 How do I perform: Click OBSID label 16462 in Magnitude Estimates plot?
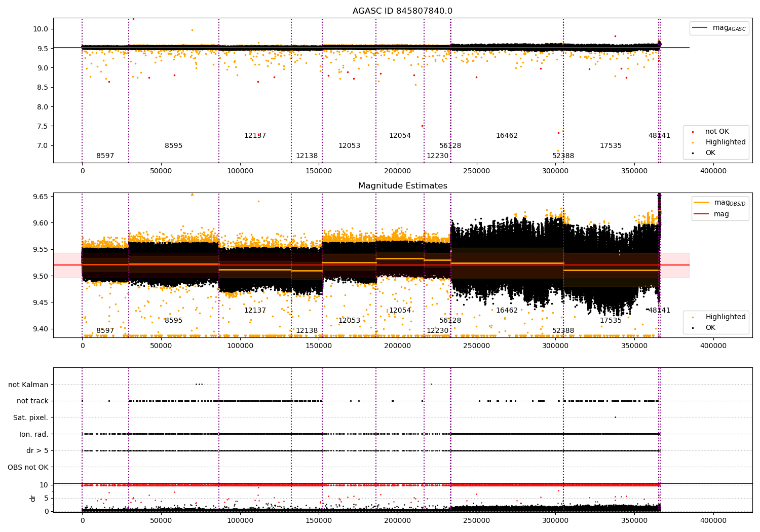[507, 310]
